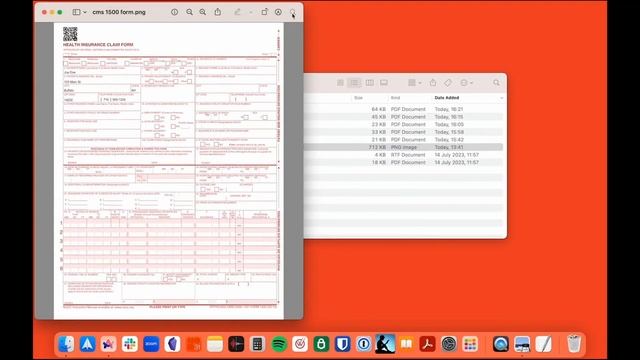Open Trash from the Dock
The height and width of the screenshot is (360, 640).
click(574, 344)
